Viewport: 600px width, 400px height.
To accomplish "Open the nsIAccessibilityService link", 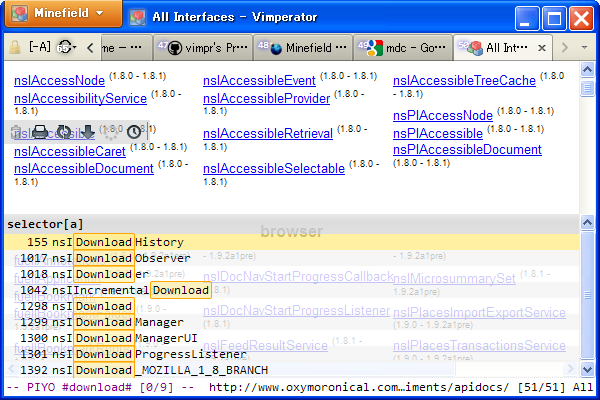I will click(x=80, y=98).
